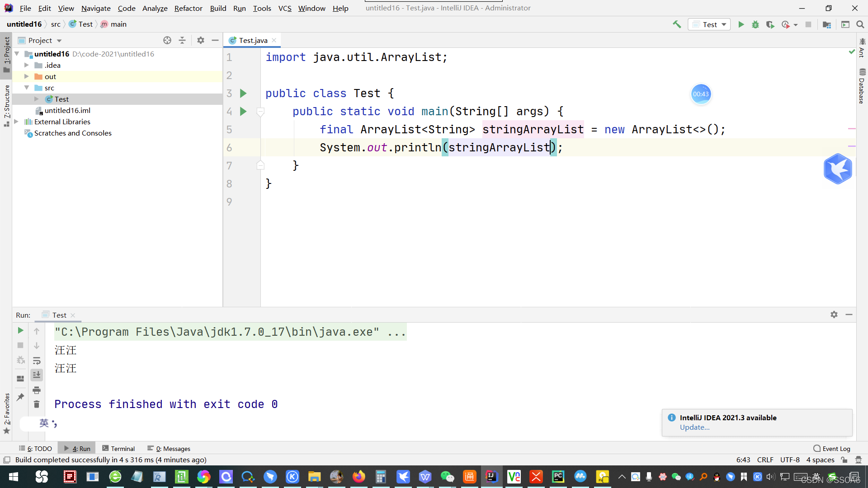Expand the Test class node
The width and height of the screenshot is (868, 488).
pyautogui.click(x=37, y=99)
